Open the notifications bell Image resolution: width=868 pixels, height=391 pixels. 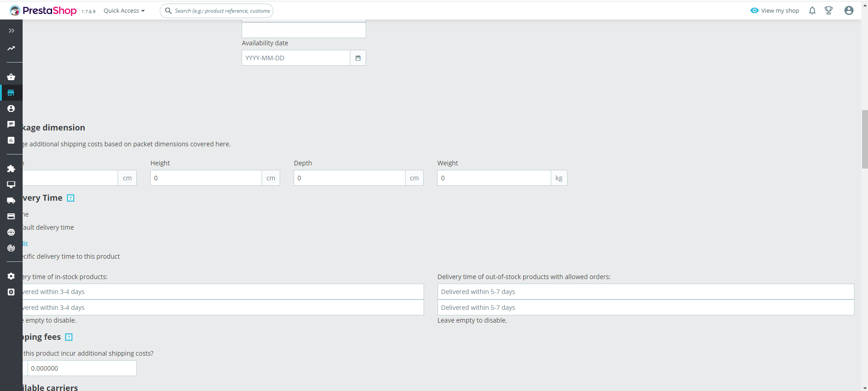click(812, 10)
